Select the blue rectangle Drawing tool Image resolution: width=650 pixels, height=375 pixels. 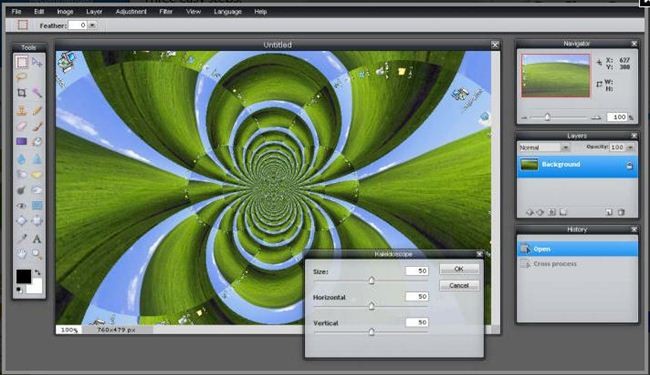tap(37, 206)
